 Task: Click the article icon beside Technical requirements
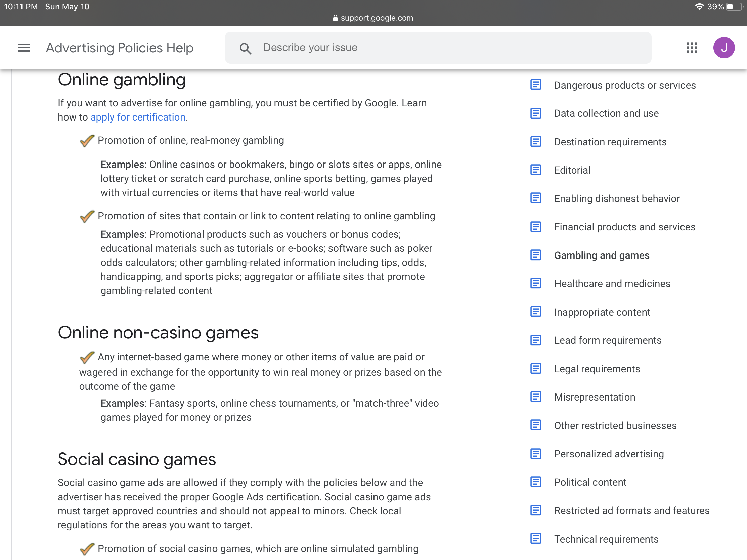coord(535,539)
